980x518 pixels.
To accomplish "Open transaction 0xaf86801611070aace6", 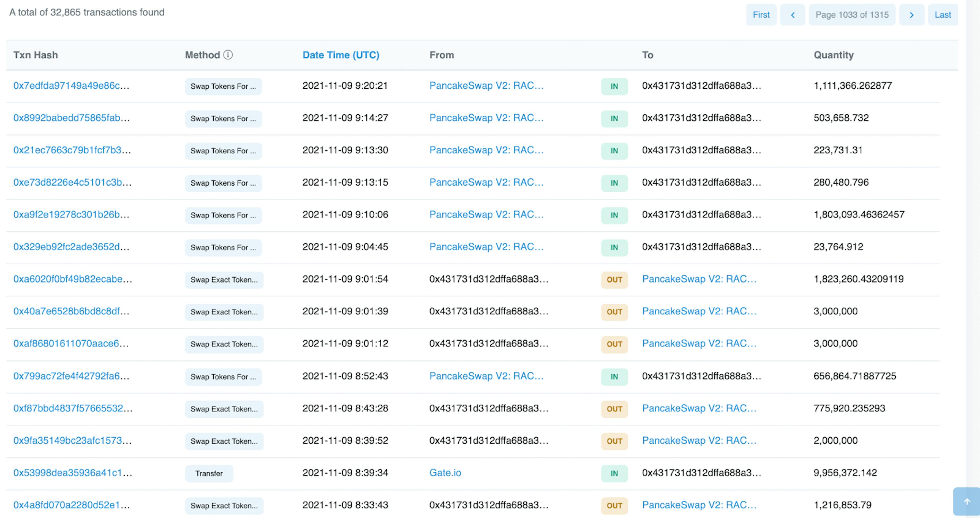I will tap(71, 344).
